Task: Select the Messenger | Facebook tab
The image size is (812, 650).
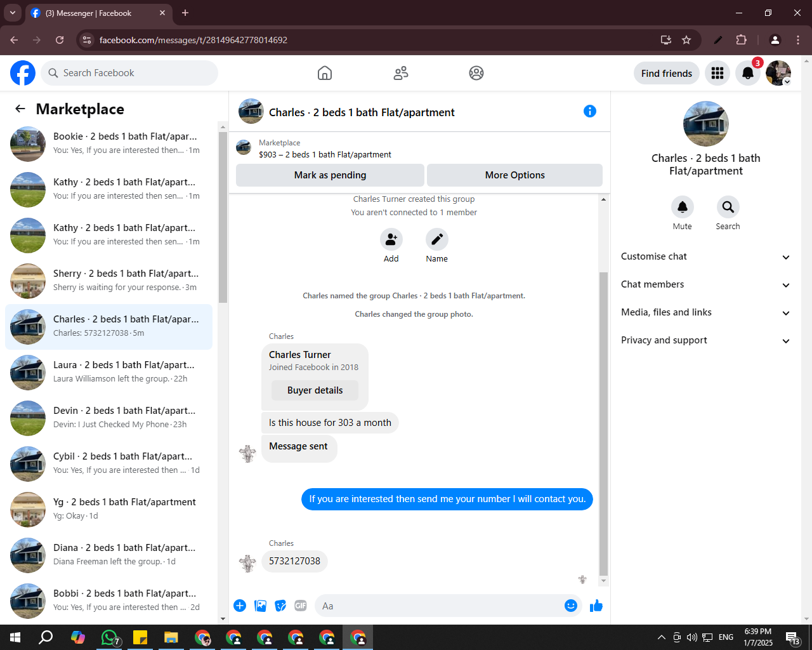Action: pos(98,13)
